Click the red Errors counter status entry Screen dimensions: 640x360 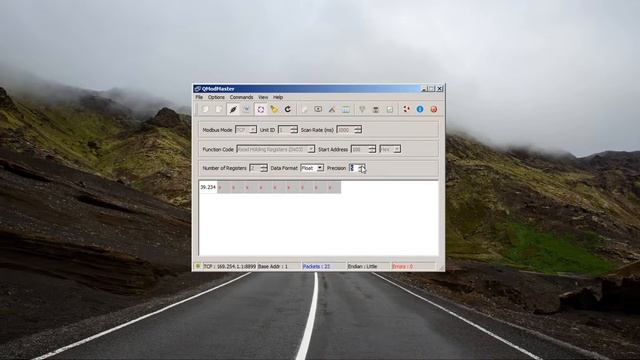click(402, 267)
